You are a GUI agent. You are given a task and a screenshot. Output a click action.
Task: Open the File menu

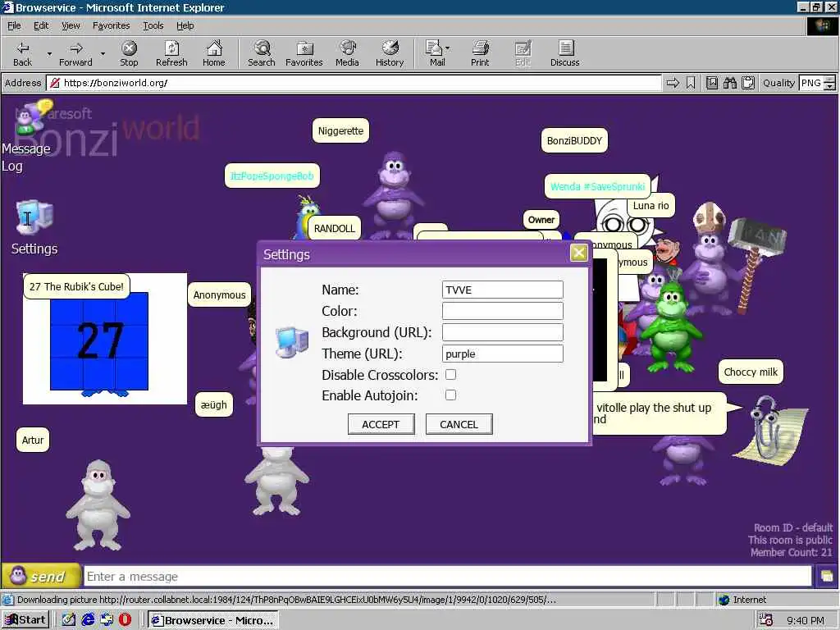(14, 25)
